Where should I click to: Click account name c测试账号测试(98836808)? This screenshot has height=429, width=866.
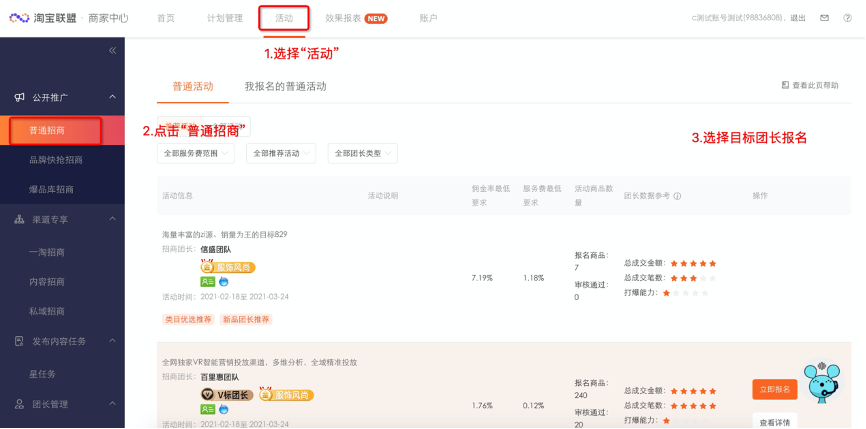[738, 18]
